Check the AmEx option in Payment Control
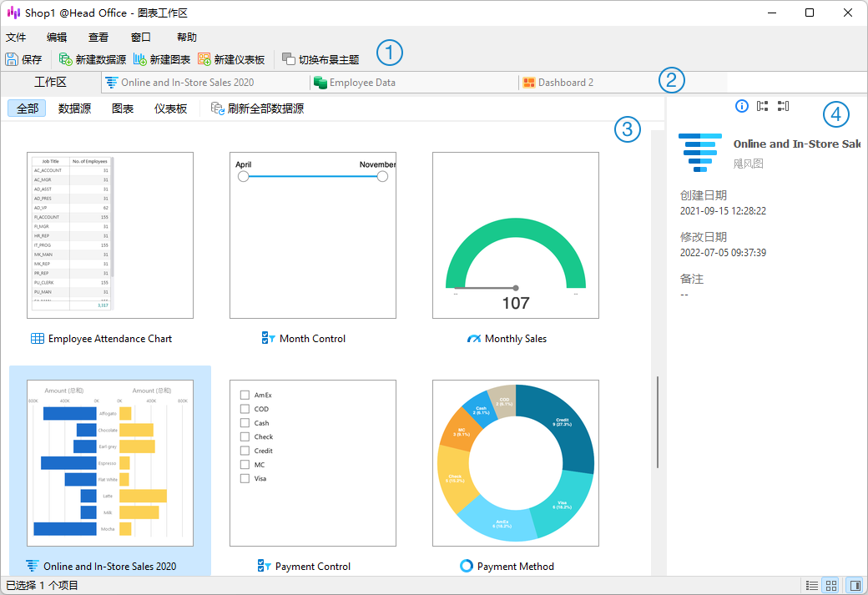868x595 pixels. [x=245, y=395]
